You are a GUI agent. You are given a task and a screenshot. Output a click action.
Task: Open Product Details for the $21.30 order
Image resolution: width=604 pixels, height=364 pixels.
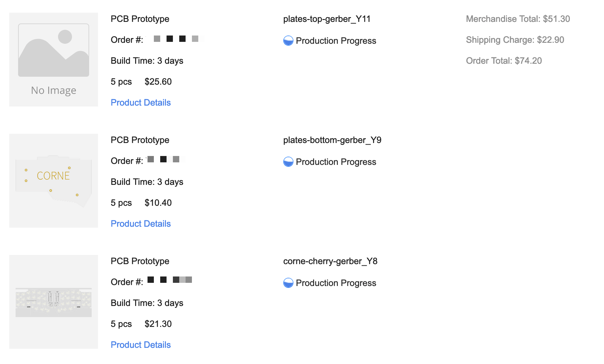[x=141, y=345]
